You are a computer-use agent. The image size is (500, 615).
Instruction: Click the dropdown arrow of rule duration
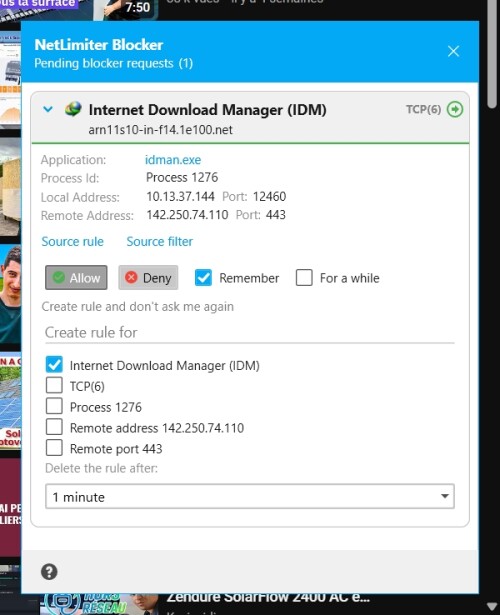[444, 497]
